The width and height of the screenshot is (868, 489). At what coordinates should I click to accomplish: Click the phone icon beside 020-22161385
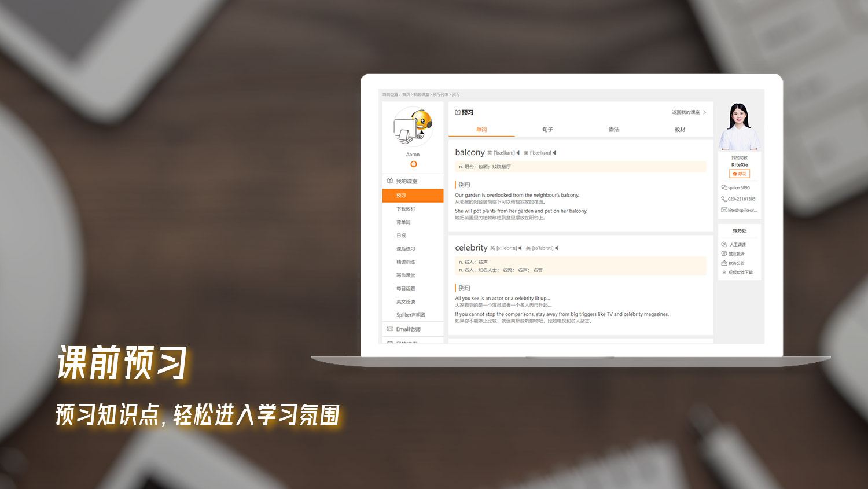click(724, 199)
